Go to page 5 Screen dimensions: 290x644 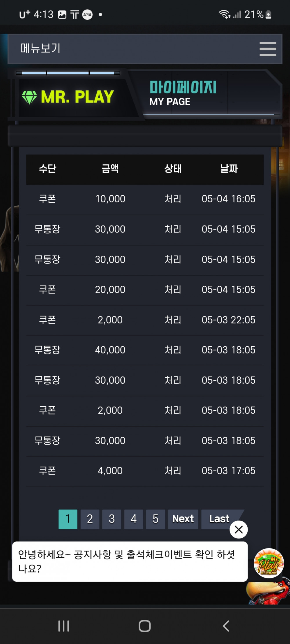[x=155, y=519]
